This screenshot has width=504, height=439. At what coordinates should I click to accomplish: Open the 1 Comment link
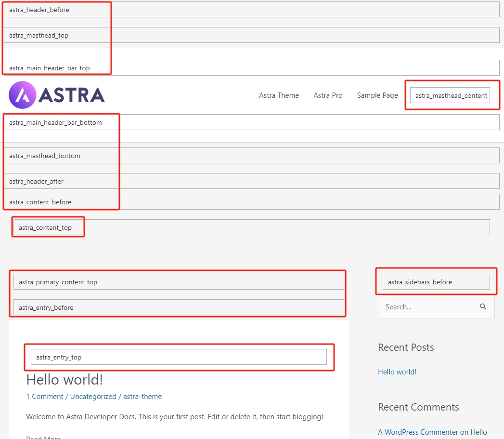pos(45,397)
